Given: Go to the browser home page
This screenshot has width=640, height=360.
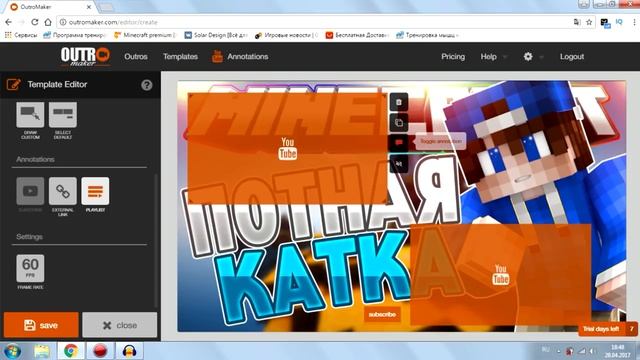Looking at the screenshot, I should pyautogui.click(x=48, y=22).
